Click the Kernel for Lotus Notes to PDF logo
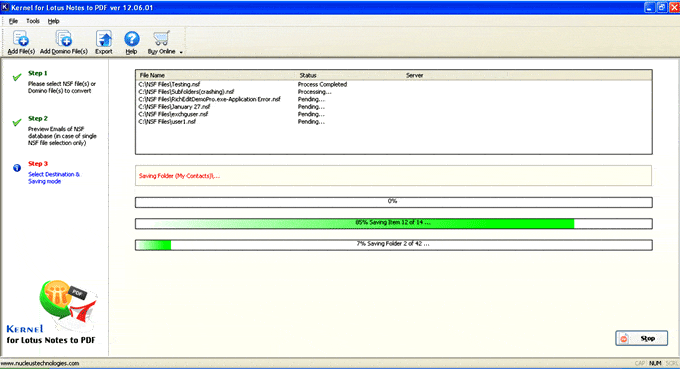Screen dimensions: 680x369 tap(52, 312)
